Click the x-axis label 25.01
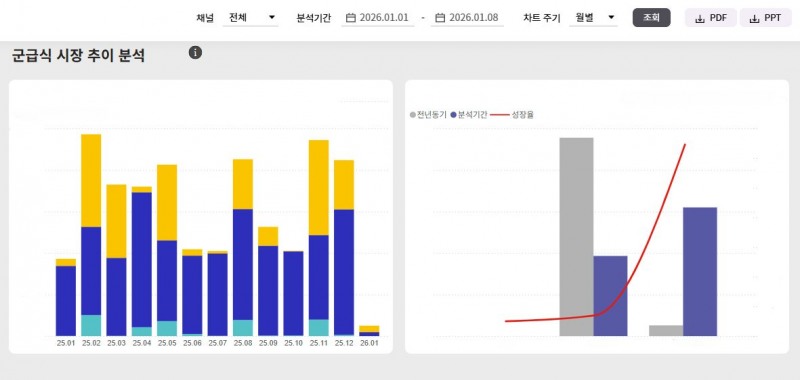800x380 pixels. pos(66,343)
